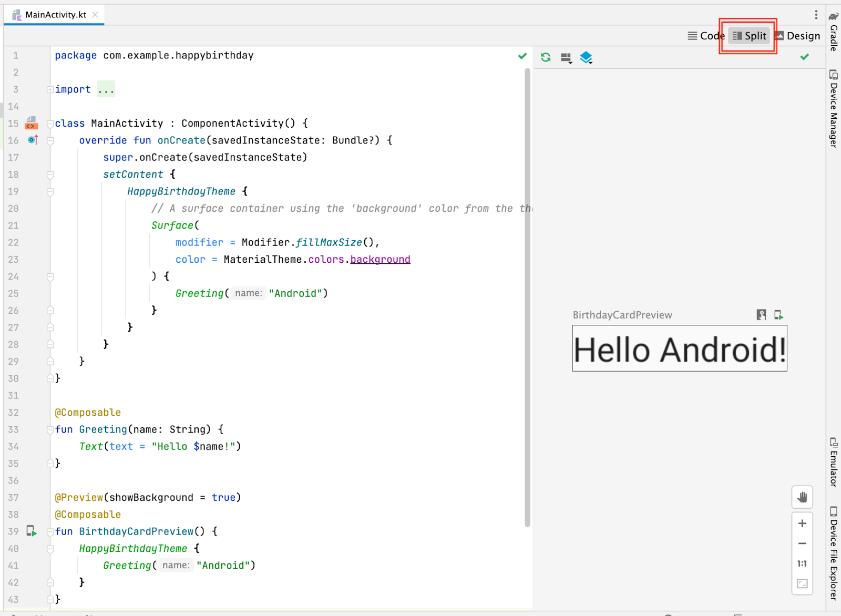Click the vertical scrollbar of the code editor
The width and height of the screenshot is (841, 616).
pos(527,297)
